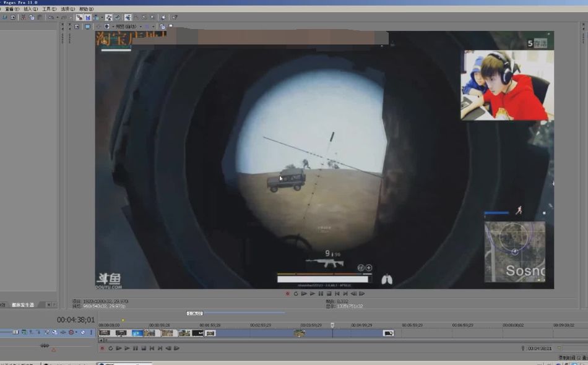
Task: Solo the video track
Action: [91, 332]
